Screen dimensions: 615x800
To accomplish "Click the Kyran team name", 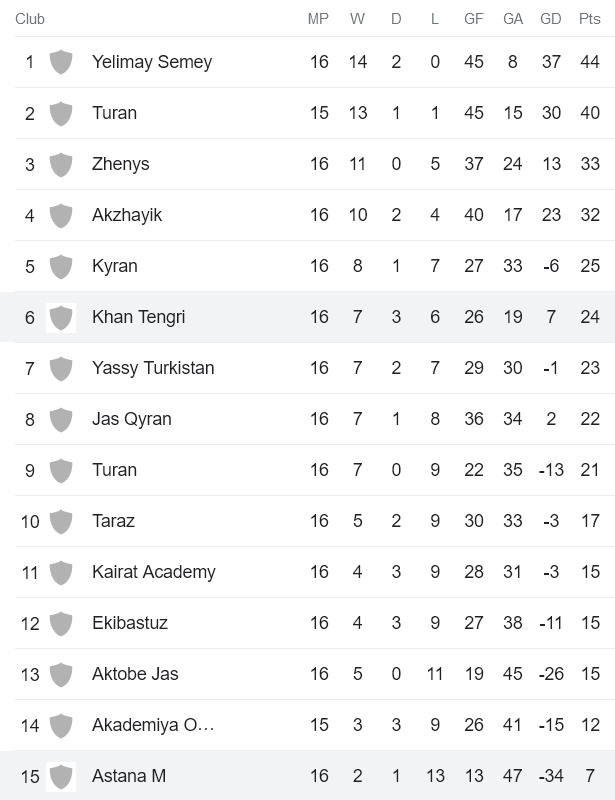I will click(114, 266).
